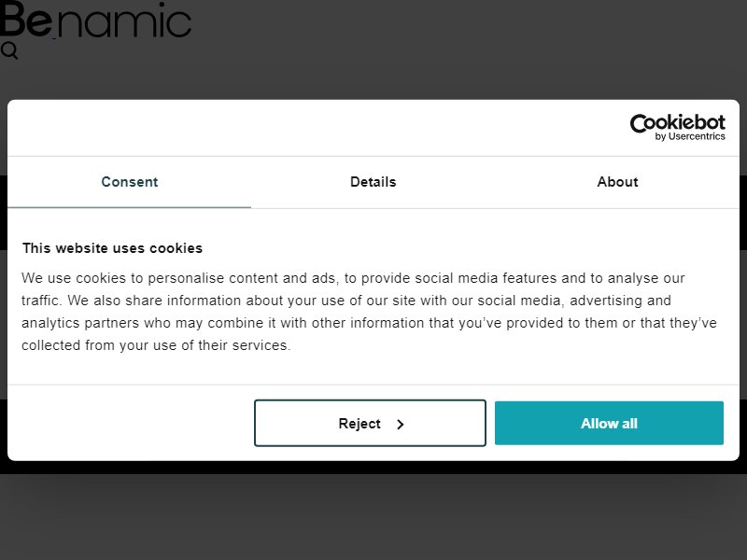Click the underline beneath the Consent tab
Screen dimensions: 747x560
coord(129,207)
